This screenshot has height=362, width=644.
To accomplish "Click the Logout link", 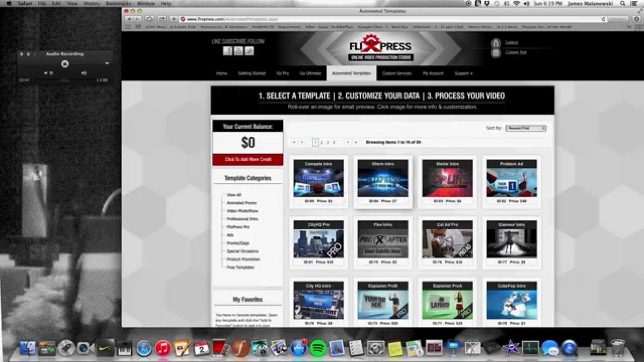I will (512, 43).
